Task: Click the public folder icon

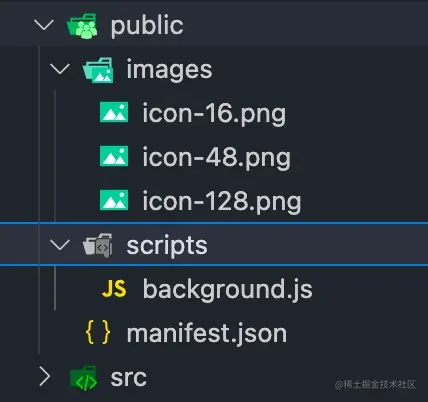Action: pyautogui.click(x=82, y=26)
